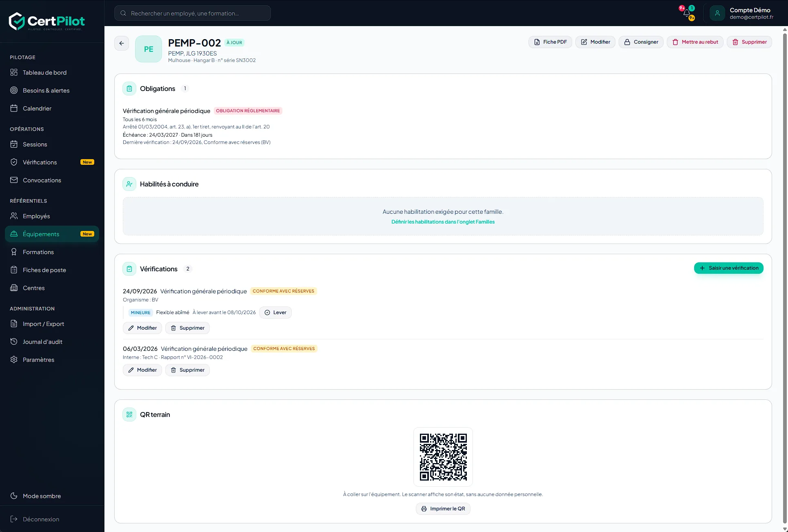
Task: Click the Vérifications section icon
Action: [x=129, y=269]
